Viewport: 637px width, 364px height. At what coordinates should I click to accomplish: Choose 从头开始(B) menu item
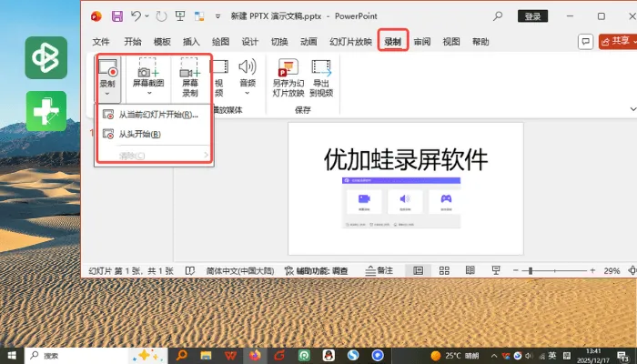[154, 134]
